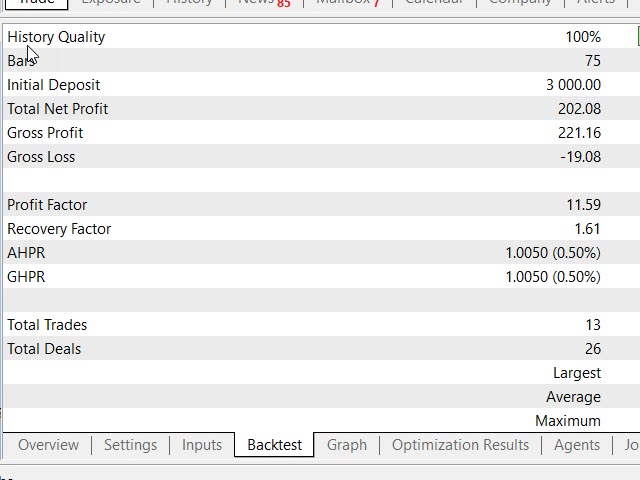
Task: Click the Total Trades value 13
Action: [x=593, y=325]
